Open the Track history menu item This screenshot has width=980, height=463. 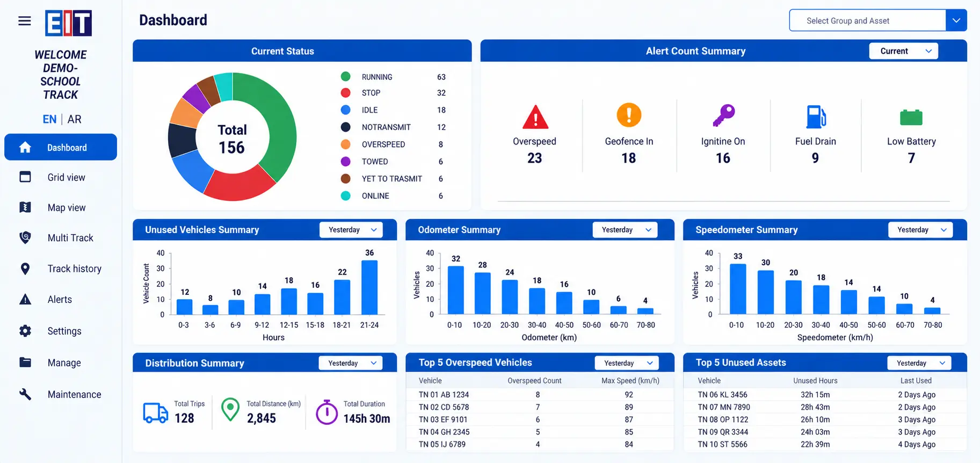coord(61,269)
